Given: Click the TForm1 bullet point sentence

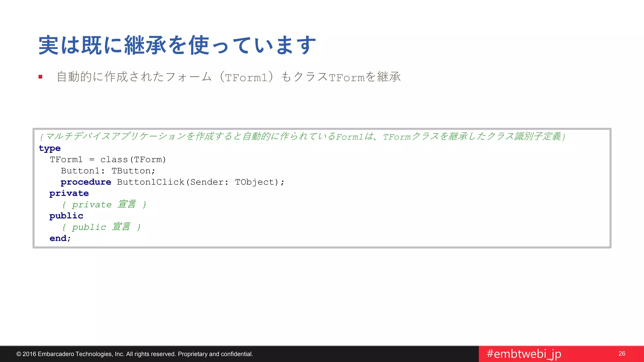Looking at the screenshot, I should (x=229, y=77).
